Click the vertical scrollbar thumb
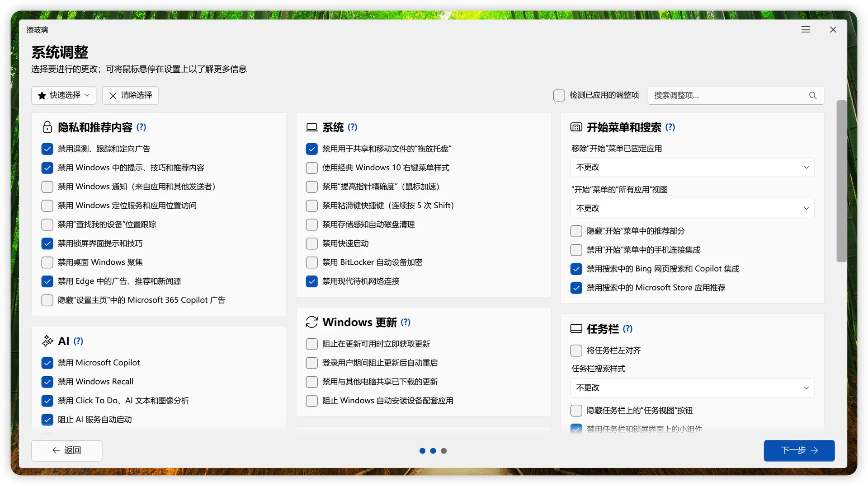Viewport: 868px width, 486px height. tap(841, 181)
